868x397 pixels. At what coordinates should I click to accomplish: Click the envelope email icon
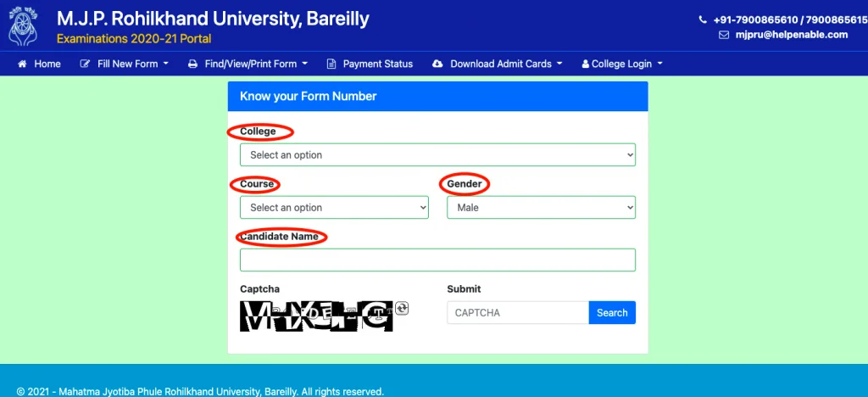pos(724,34)
